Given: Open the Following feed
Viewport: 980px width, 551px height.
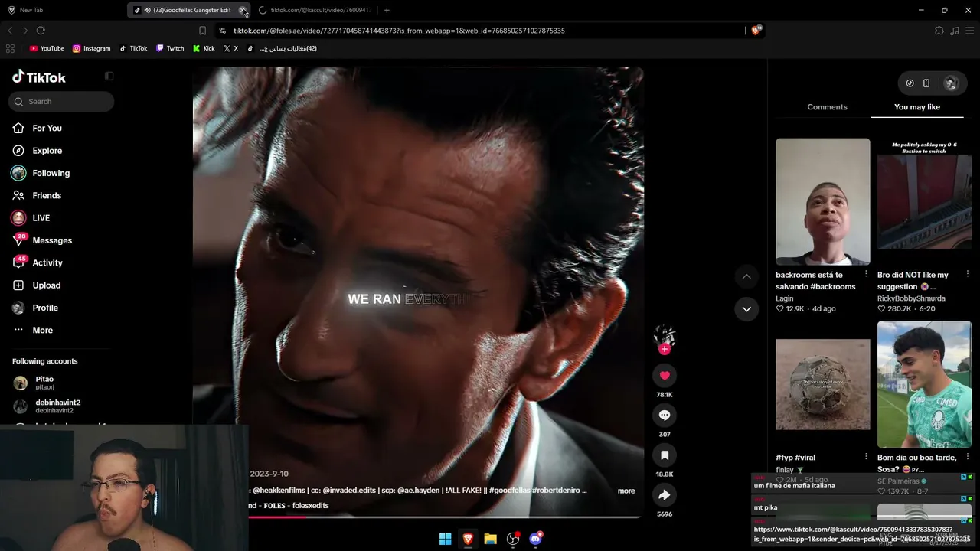Looking at the screenshot, I should [x=51, y=173].
